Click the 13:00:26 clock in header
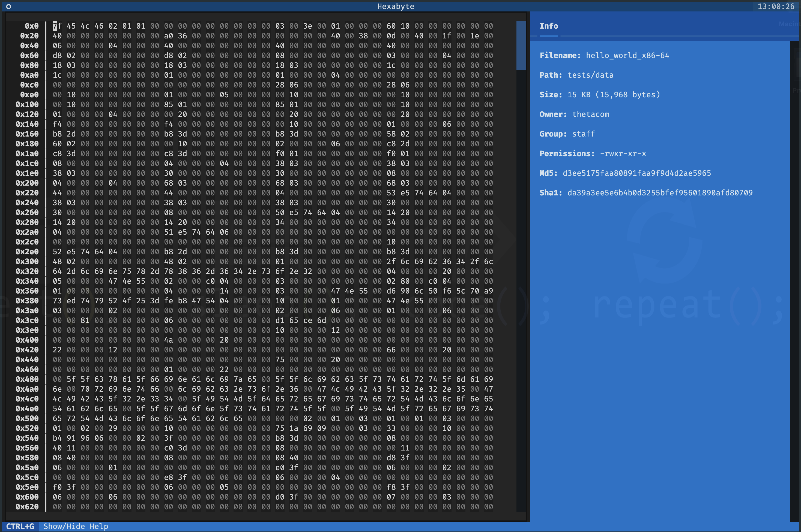 [776, 7]
